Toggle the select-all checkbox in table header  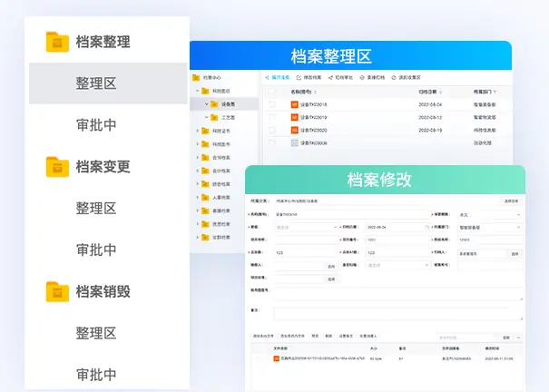[271, 92]
